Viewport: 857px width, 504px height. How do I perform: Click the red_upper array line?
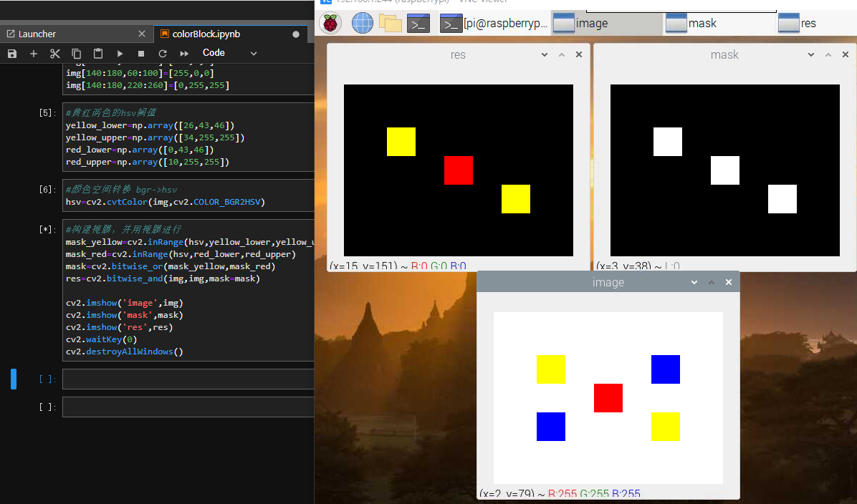tap(148, 163)
